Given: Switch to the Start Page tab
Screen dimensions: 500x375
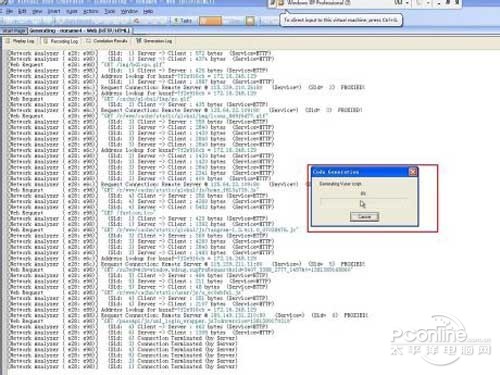Looking at the screenshot, I should (14, 31).
